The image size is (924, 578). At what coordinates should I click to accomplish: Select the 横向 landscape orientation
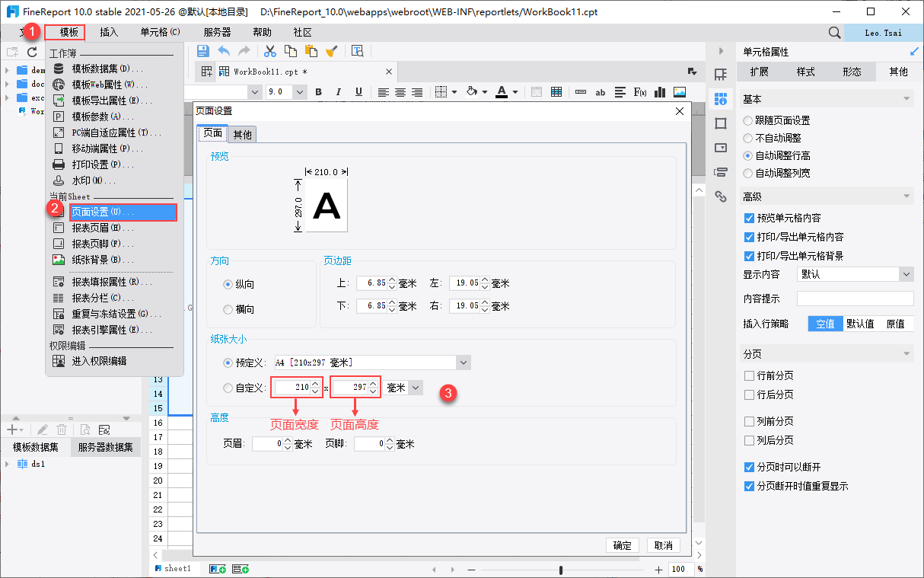228,310
